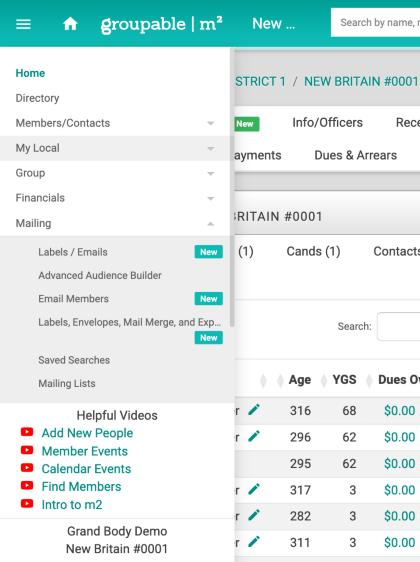Sort table by Age column arrows
The image size is (420, 562).
point(281,380)
